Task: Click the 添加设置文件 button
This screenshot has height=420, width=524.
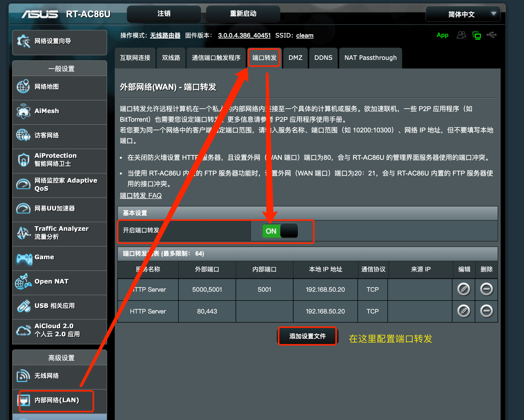Action: point(307,336)
